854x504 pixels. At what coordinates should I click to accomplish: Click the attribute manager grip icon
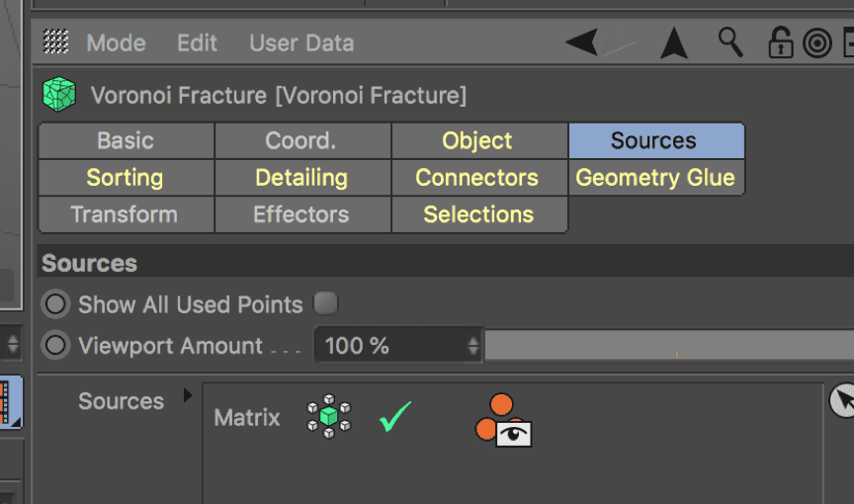coord(56,42)
